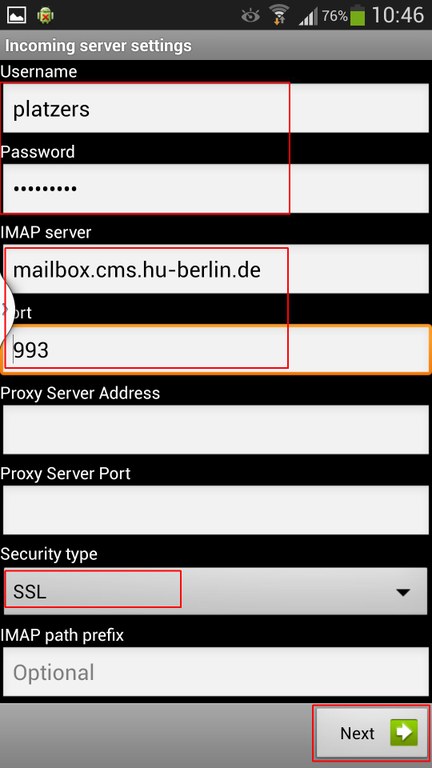
Task: Tap the battery indicator icon
Action: [358, 15]
